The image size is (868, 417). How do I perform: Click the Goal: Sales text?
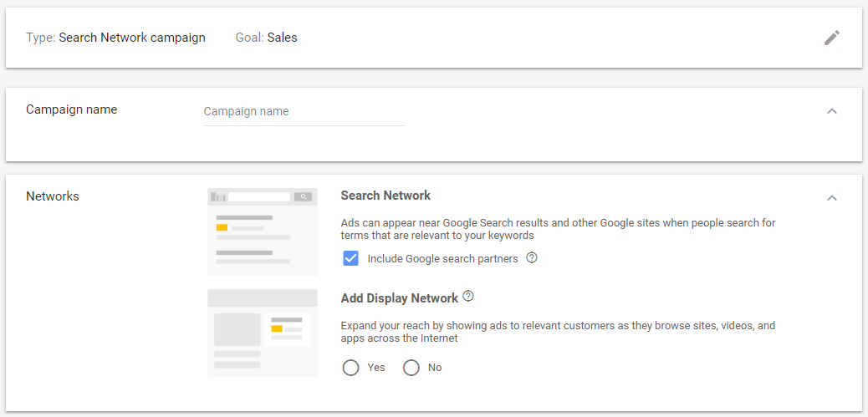266,38
